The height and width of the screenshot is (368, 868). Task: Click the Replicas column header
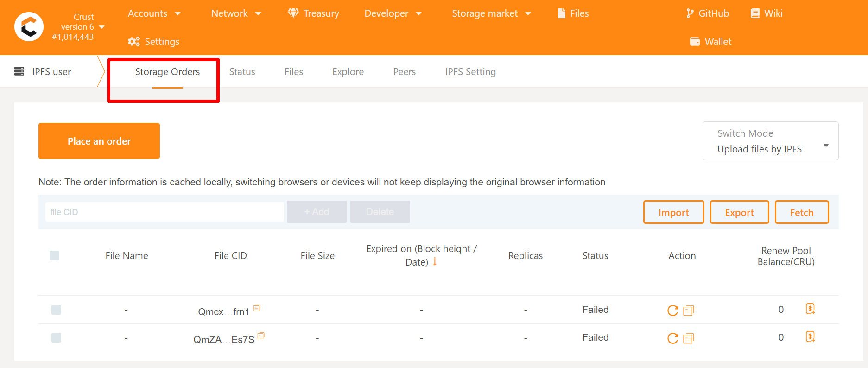point(525,255)
